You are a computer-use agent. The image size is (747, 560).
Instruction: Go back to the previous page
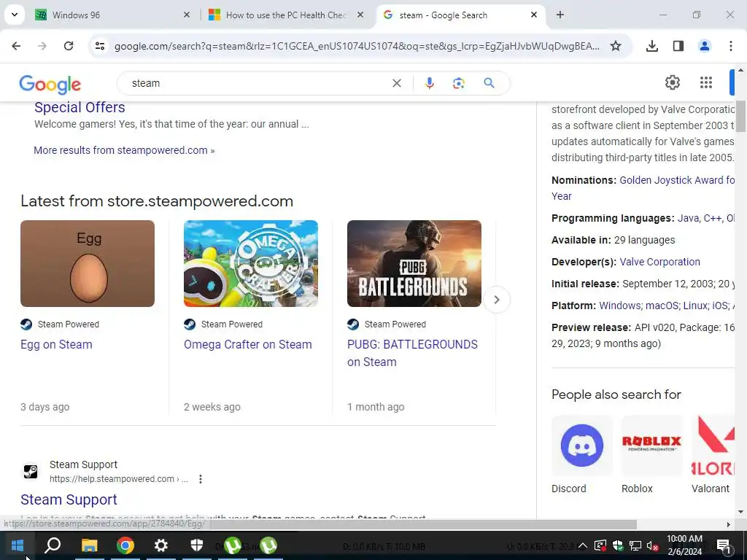point(16,46)
